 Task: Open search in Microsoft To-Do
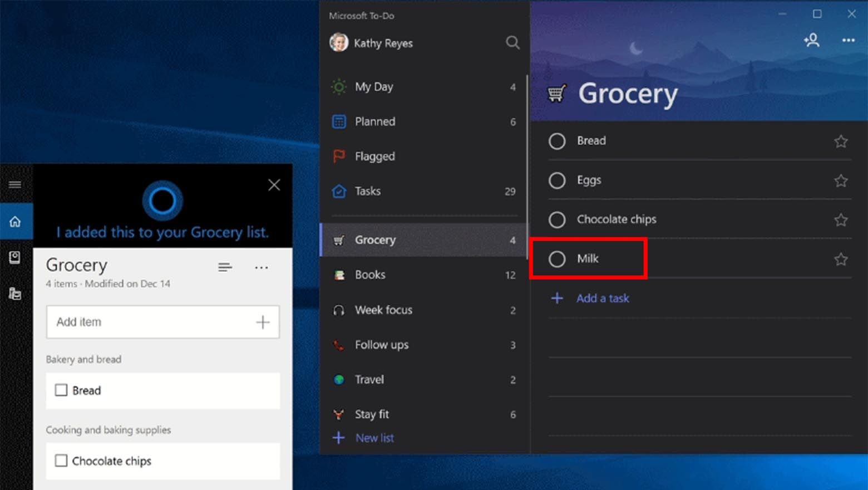coord(512,42)
